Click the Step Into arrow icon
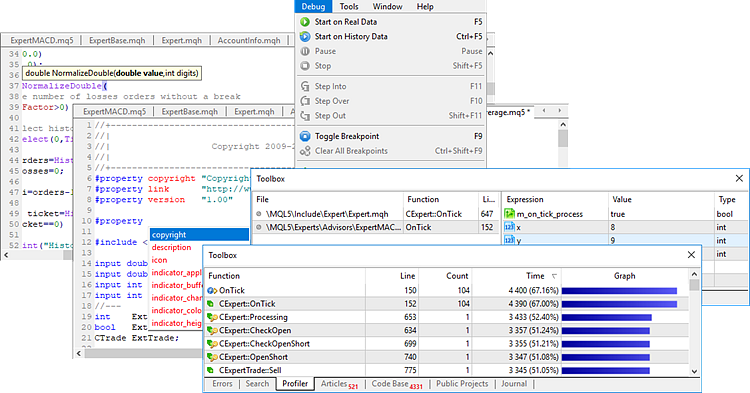Screen dimensions: 750x393 (305, 87)
